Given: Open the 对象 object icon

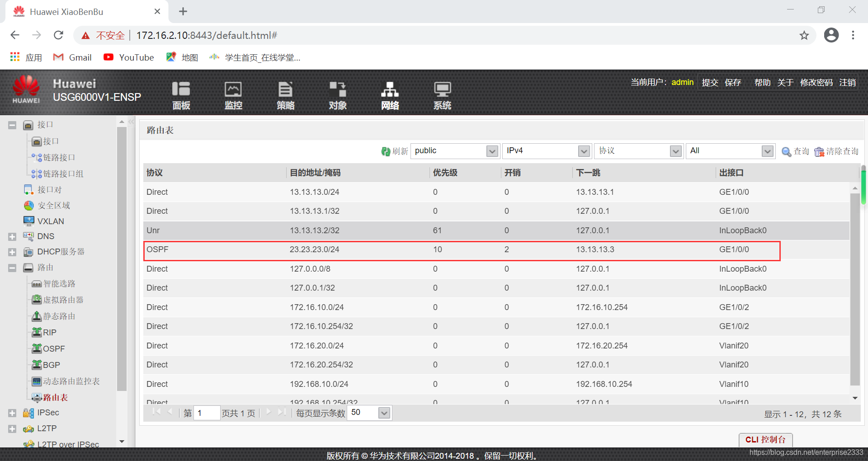Looking at the screenshot, I should pos(338,95).
